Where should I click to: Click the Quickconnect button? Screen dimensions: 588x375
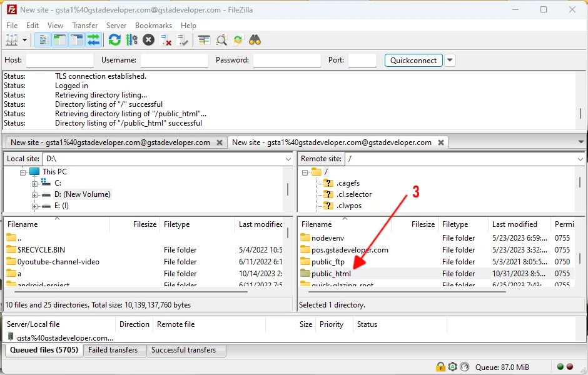pyautogui.click(x=413, y=61)
